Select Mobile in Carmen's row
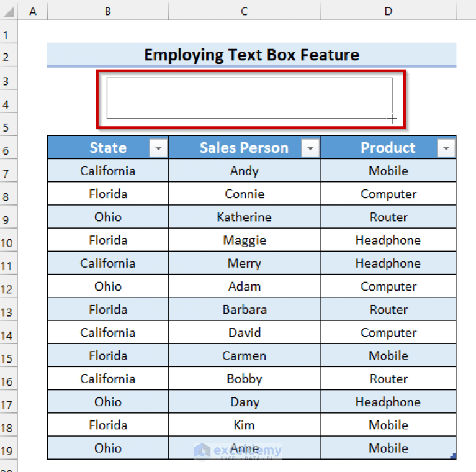 pos(388,355)
